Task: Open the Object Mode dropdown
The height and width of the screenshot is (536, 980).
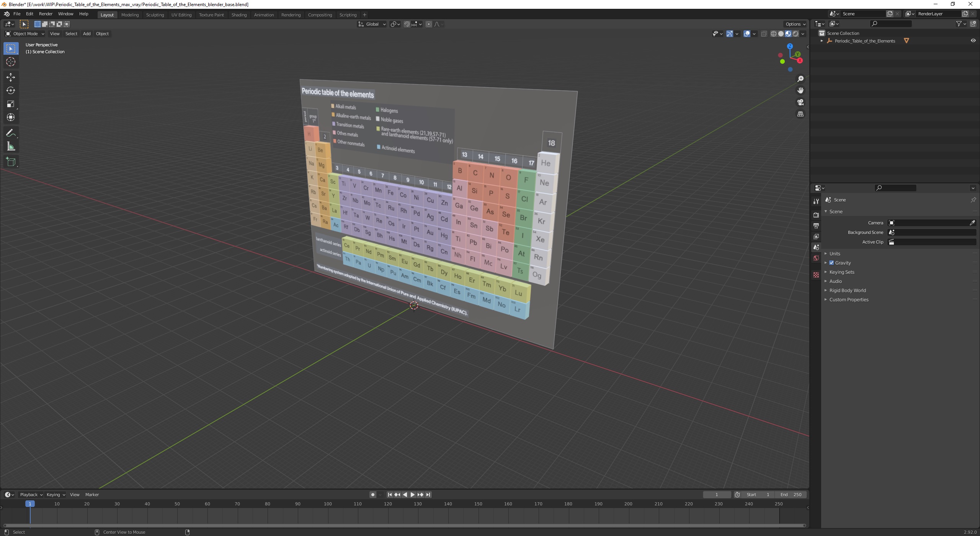Action: tap(25, 34)
